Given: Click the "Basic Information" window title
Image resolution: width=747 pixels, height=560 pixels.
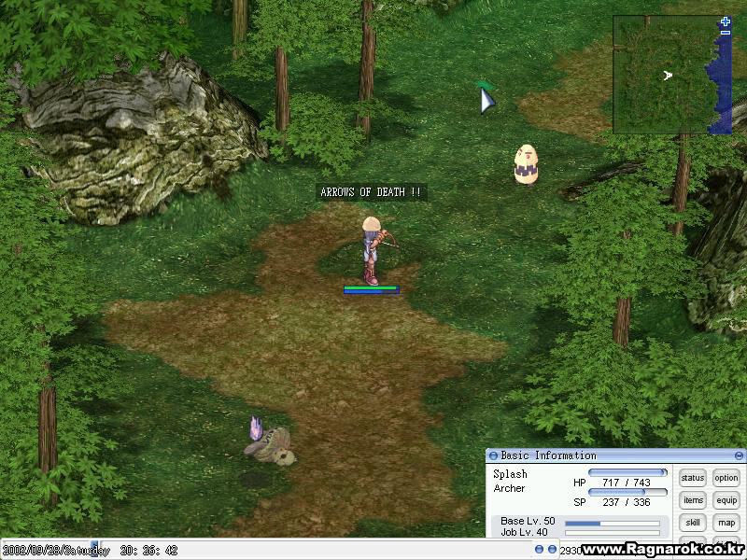Looking at the screenshot, I should (x=548, y=455).
